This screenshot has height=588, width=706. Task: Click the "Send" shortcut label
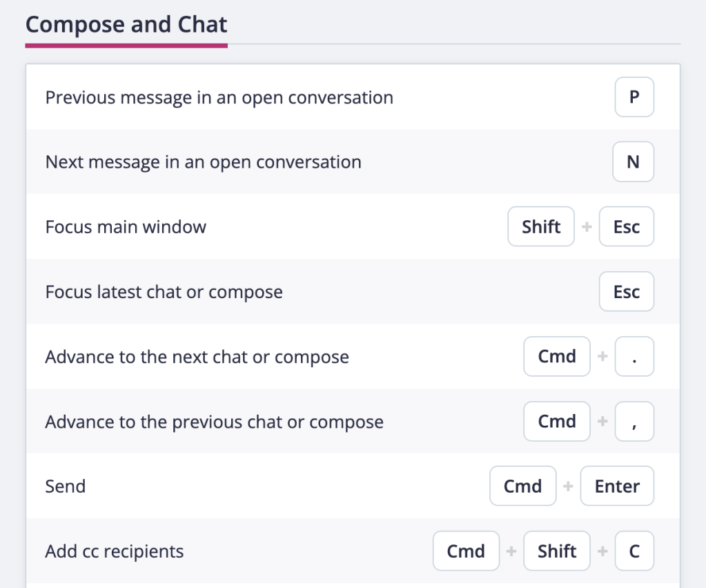[x=66, y=487]
